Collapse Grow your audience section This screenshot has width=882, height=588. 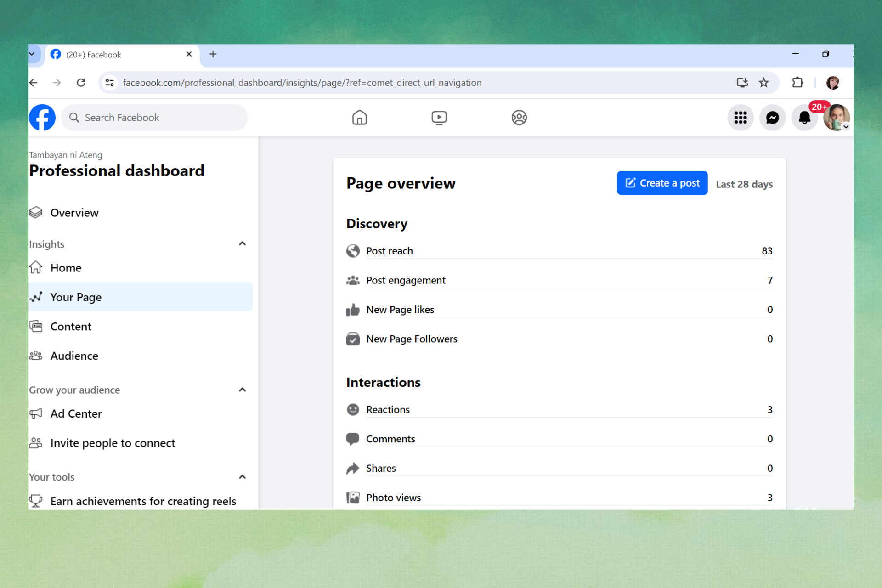[x=242, y=390]
